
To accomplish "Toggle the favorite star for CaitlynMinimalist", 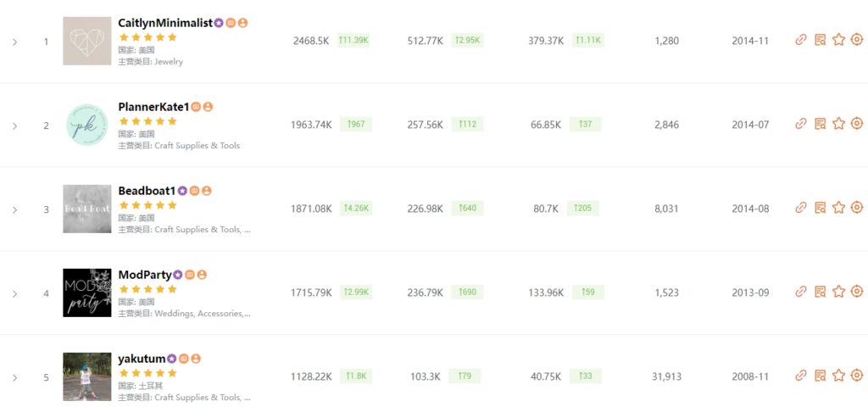I will coord(838,40).
